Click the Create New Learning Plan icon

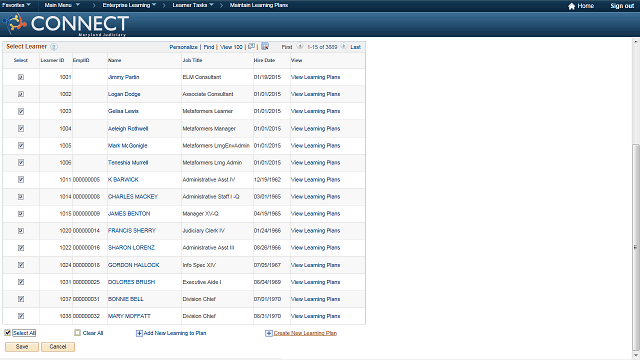269,333
